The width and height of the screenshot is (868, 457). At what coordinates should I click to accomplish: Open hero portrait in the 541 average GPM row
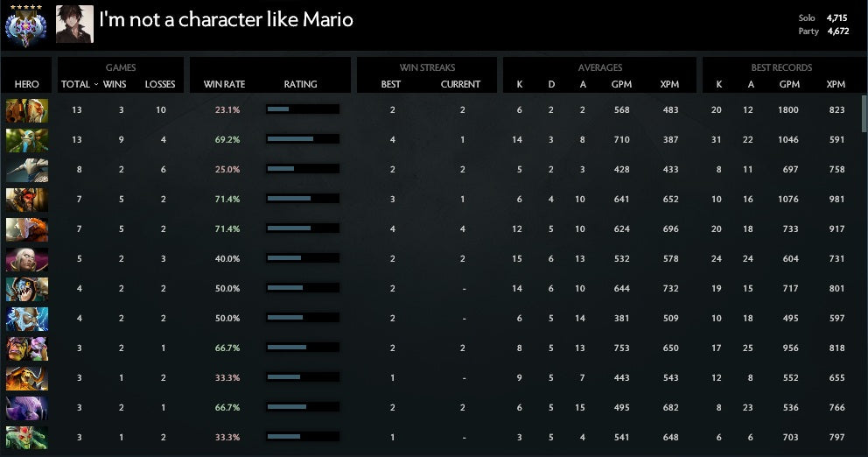point(27,438)
